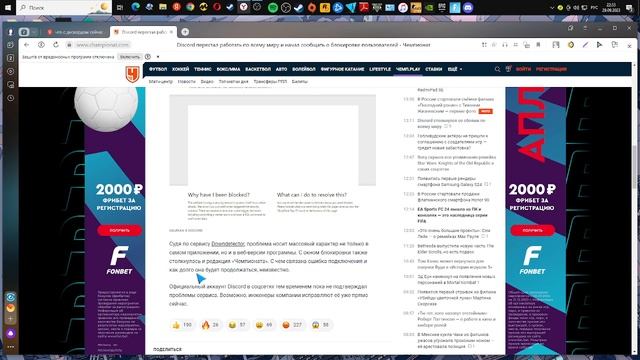React with the fire emoji (26)
Viewport: 640px width, 360px height.
(x=210, y=325)
